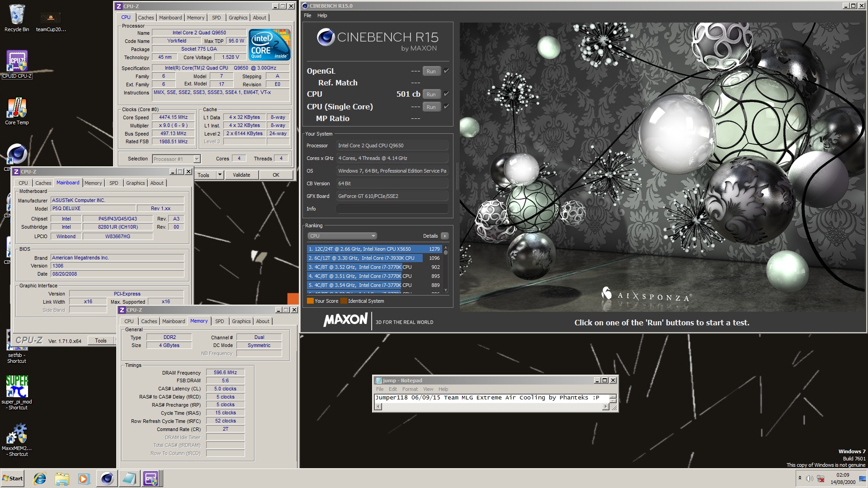The image size is (868, 488).
Task: Open the Recycle Bin desktop icon
Action: pos(17,18)
